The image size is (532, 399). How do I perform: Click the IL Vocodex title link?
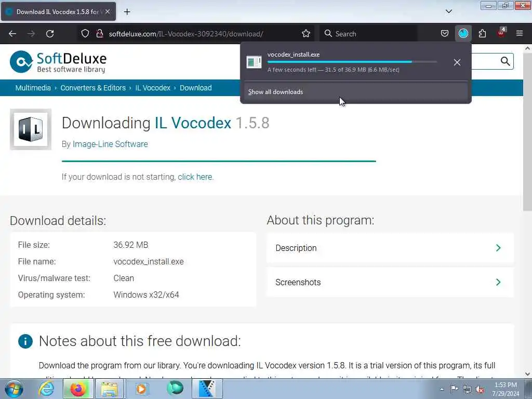click(193, 123)
